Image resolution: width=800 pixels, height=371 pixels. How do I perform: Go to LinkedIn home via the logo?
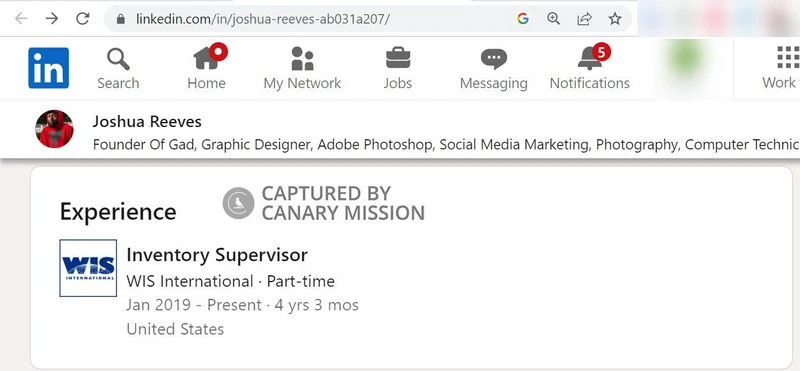(x=48, y=68)
